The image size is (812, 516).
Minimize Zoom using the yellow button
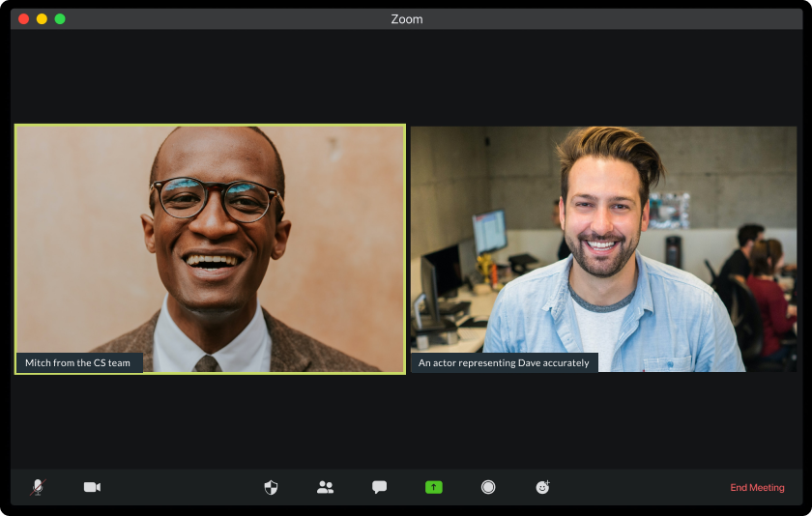click(42, 19)
